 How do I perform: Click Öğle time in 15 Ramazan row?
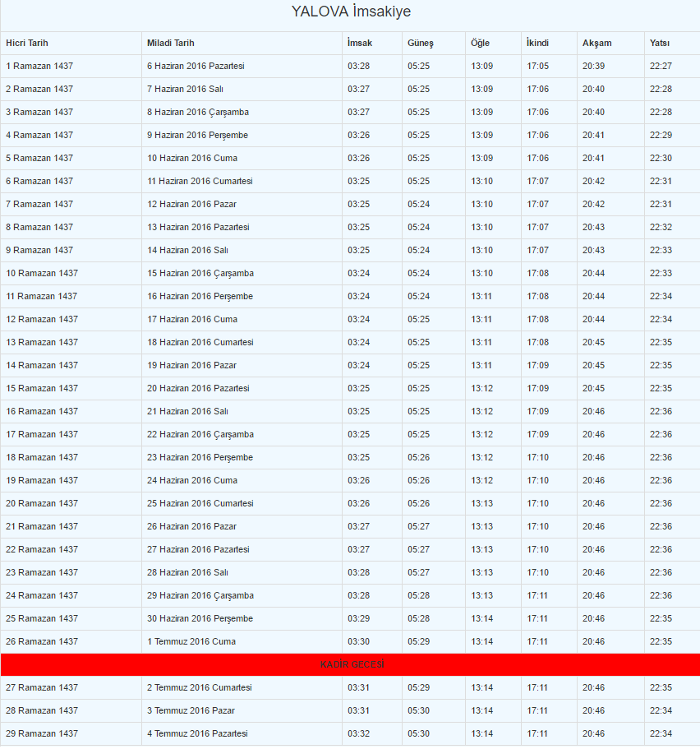tap(481, 388)
